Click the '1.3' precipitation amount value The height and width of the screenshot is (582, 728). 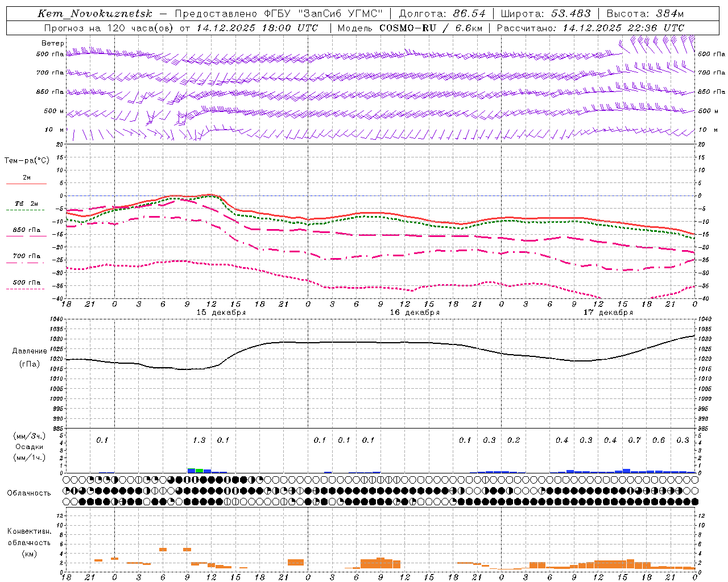click(x=199, y=440)
